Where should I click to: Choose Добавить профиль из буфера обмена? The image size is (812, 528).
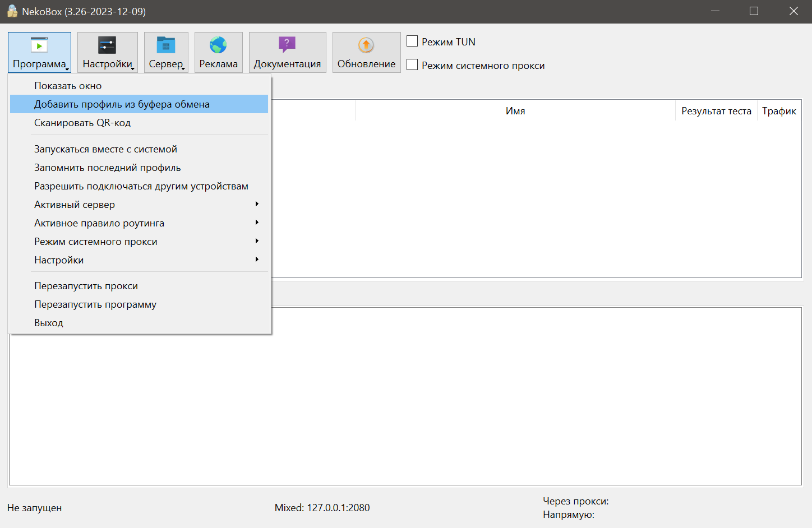point(139,104)
